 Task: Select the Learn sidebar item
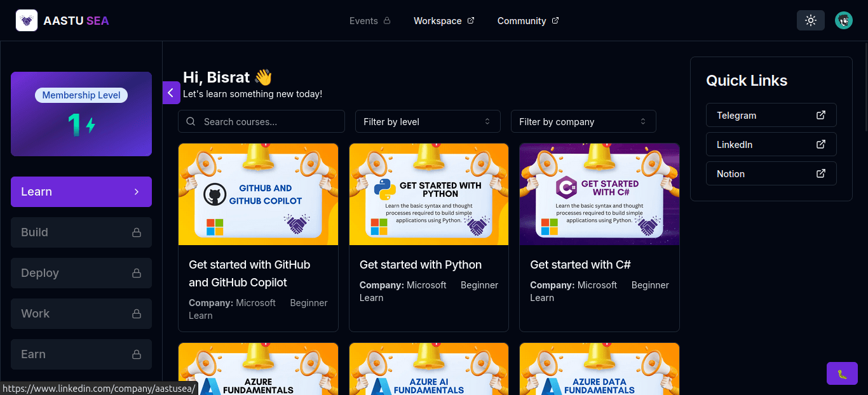click(81, 192)
